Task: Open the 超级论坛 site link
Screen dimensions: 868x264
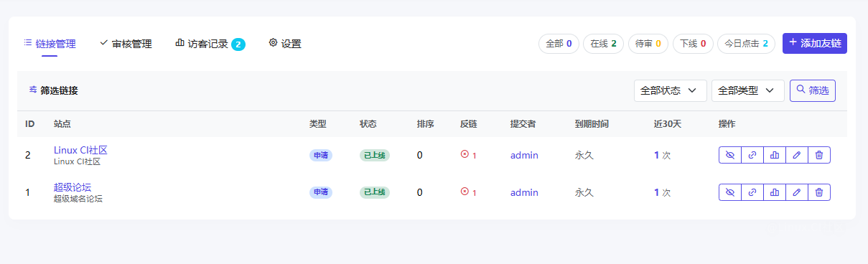Action: [x=73, y=187]
